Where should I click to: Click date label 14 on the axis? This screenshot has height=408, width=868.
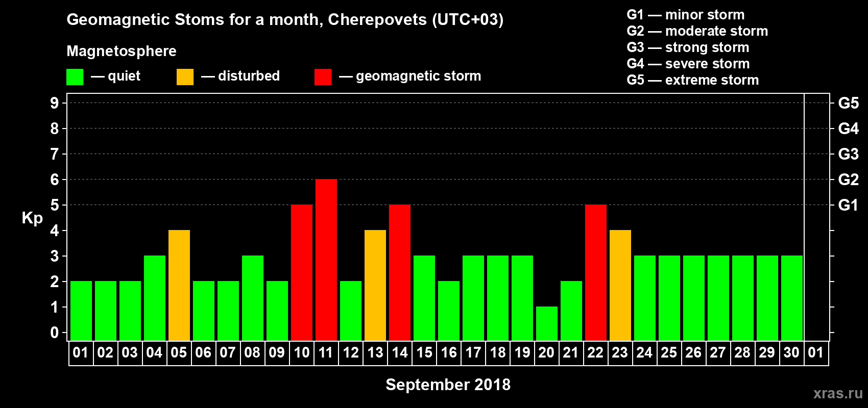coord(399,353)
